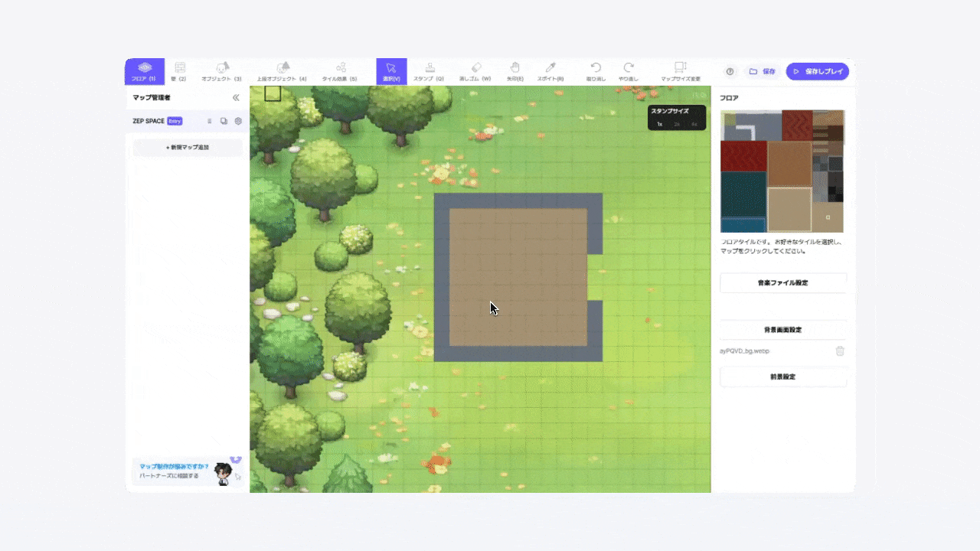Click the Redo (やり直し) icon
The image size is (980, 551).
click(x=629, y=71)
